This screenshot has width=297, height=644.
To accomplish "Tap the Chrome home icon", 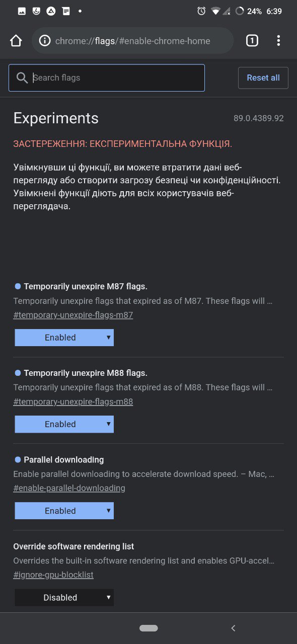I will pyautogui.click(x=16, y=41).
